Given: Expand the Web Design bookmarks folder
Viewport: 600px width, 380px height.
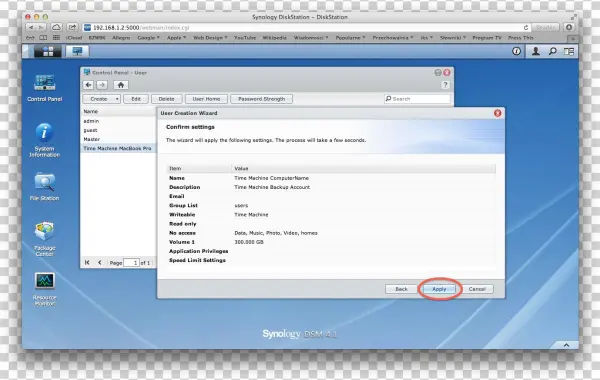Looking at the screenshot, I should (210, 38).
